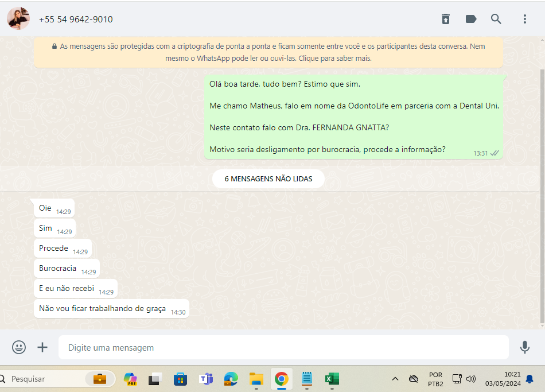Open the emoji picker
Image resolution: width=545 pixels, height=392 pixels.
pyautogui.click(x=19, y=347)
